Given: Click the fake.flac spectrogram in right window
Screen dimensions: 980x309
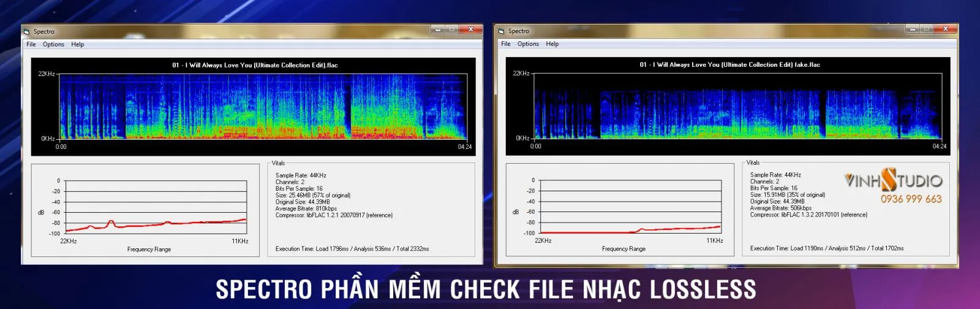Looking at the screenshot, I should tap(738, 106).
